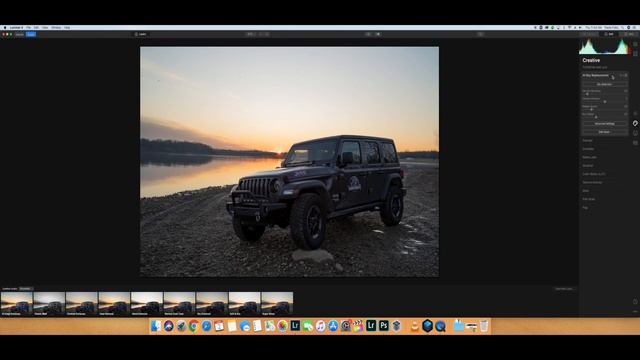Open the zoom percentage dropdown in toolbar

(250, 34)
